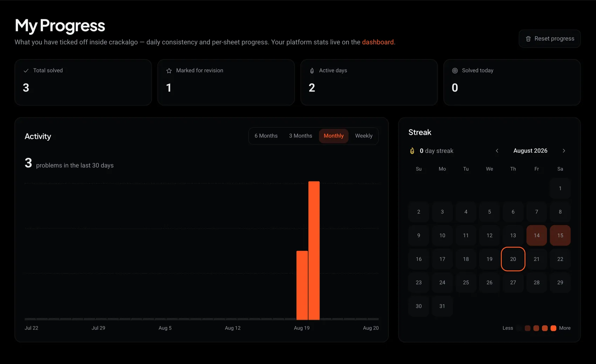Viewport: 596px width, 364px height.
Task: Select August 15 in the calendar
Action: [560, 235]
